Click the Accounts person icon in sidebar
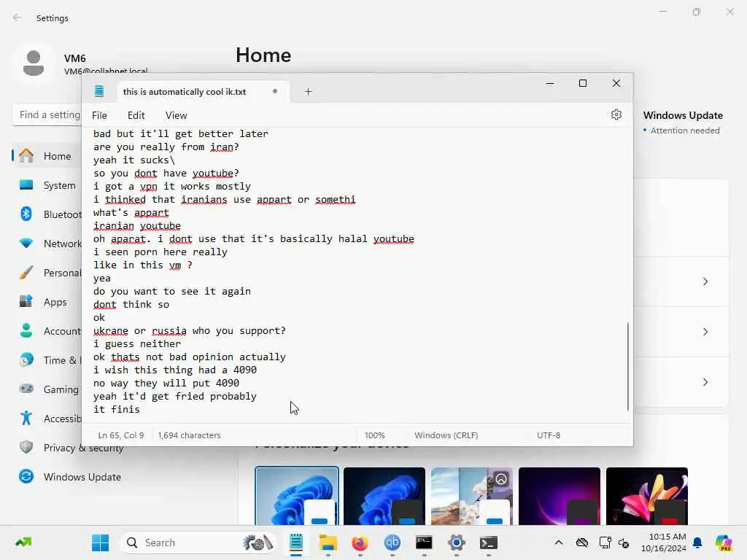The height and width of the screenshot is (560, 747). point(26,330)
